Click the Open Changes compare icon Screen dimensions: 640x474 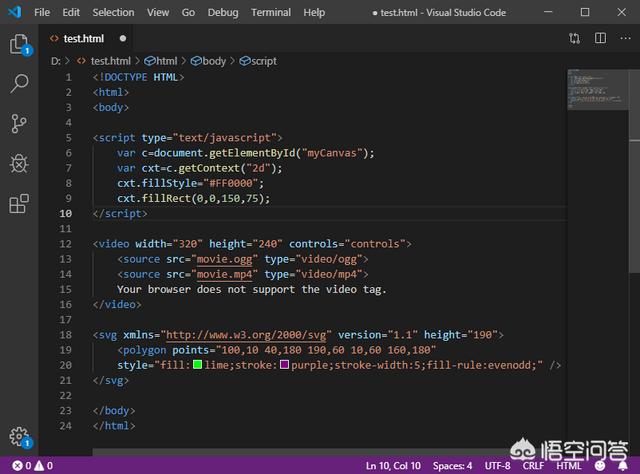pos(574,38)
